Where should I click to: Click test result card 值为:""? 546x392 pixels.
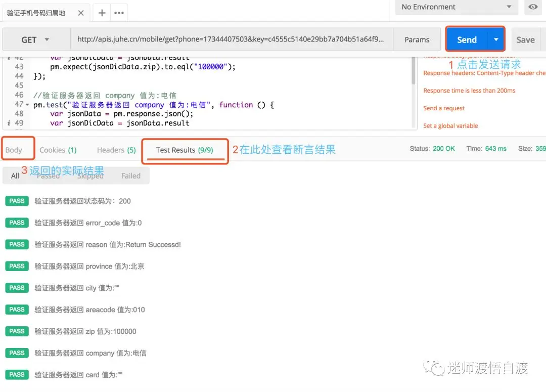pyautogui.click(x=78, y=375)
